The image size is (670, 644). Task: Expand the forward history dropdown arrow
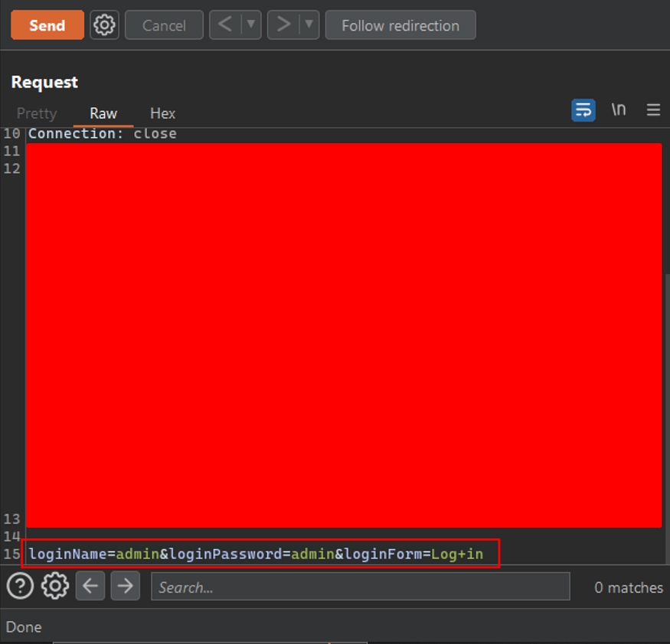(x=309, y=25)
